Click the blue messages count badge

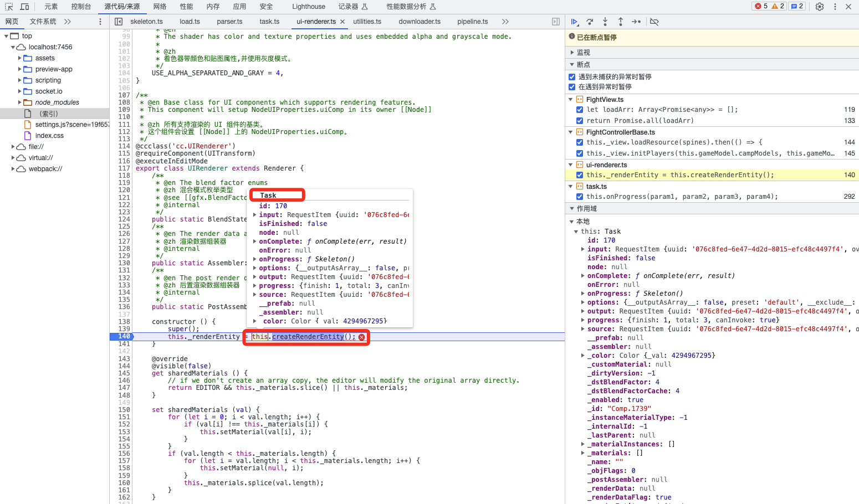[797, 6]
